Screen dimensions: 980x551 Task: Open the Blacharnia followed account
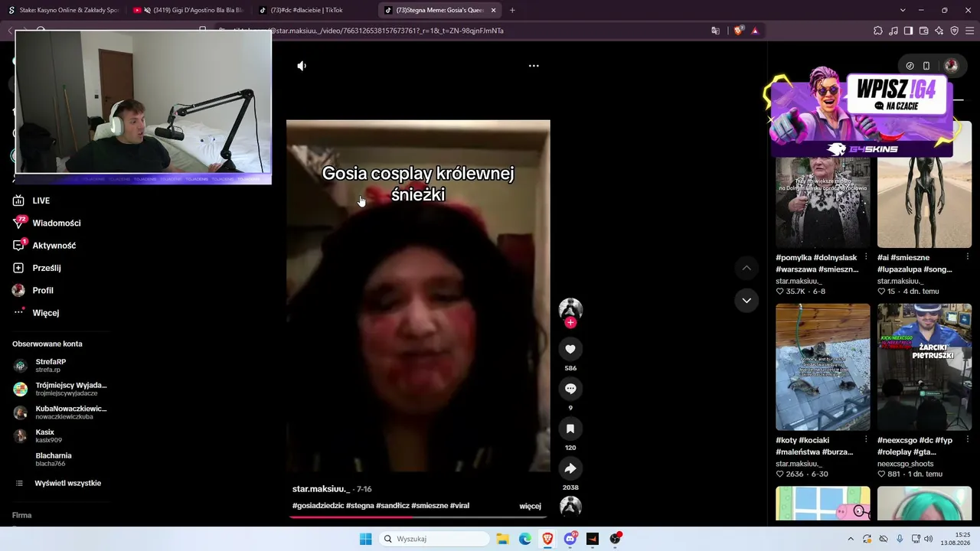coord(54,459)
